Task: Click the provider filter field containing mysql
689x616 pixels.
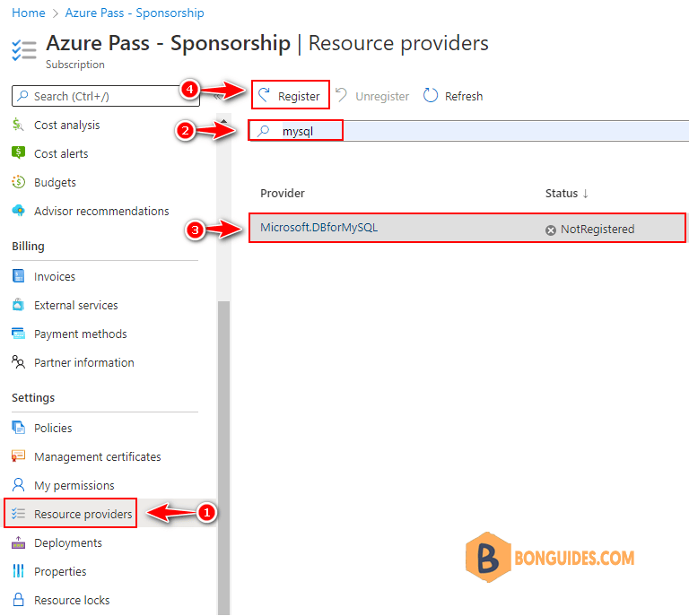Action: click(468, 131)
